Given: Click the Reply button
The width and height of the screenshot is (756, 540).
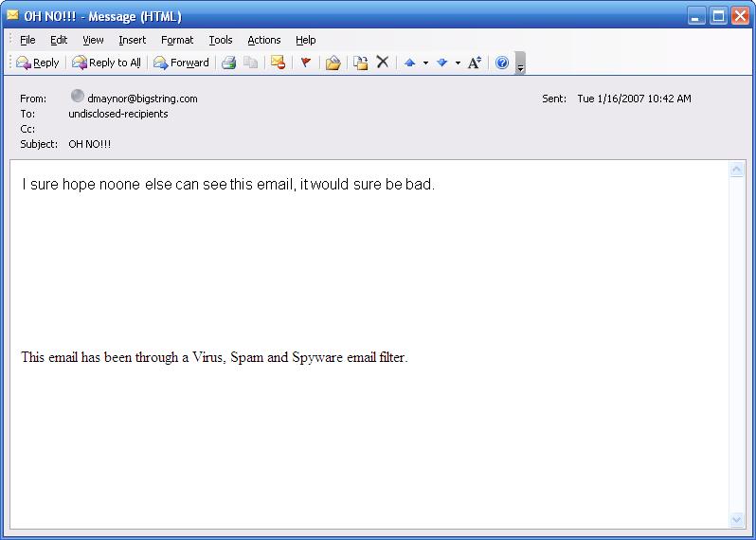Looking at the screenshot, I should click(x=38, y=63).
